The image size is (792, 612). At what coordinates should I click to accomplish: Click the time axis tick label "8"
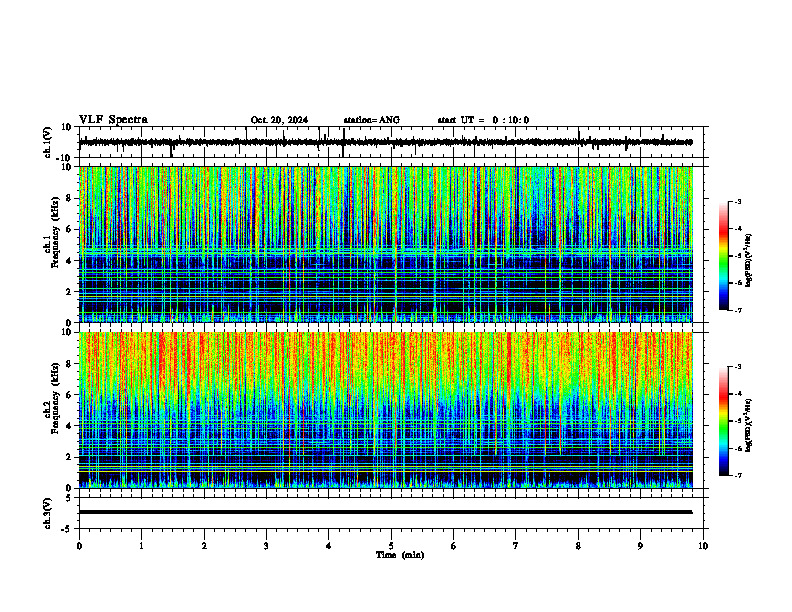[x=578, y=546]
